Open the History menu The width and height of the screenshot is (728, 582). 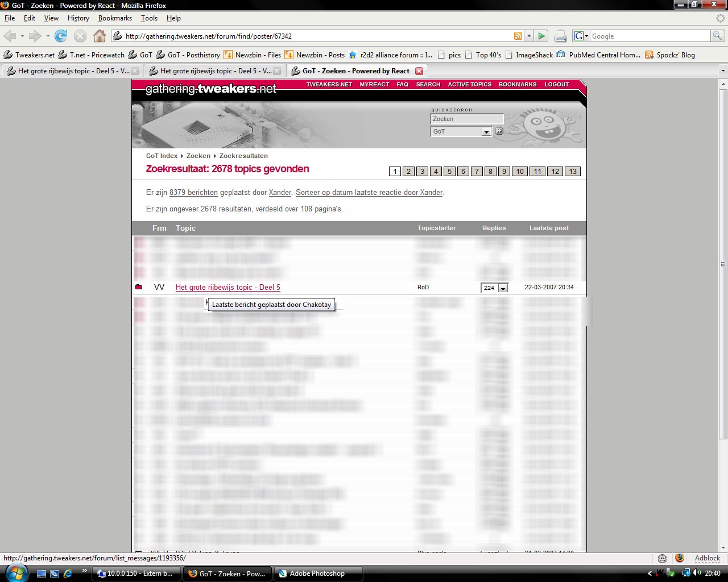78,18
